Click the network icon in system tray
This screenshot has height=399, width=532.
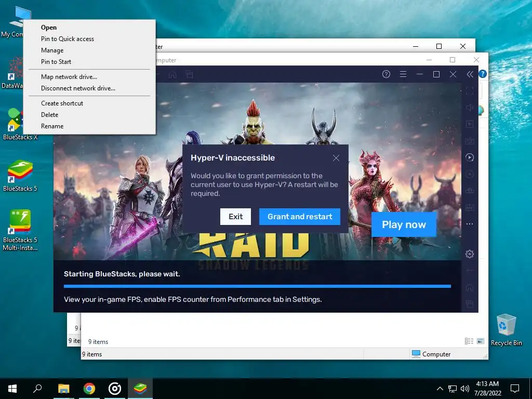[x=453, y=389]
